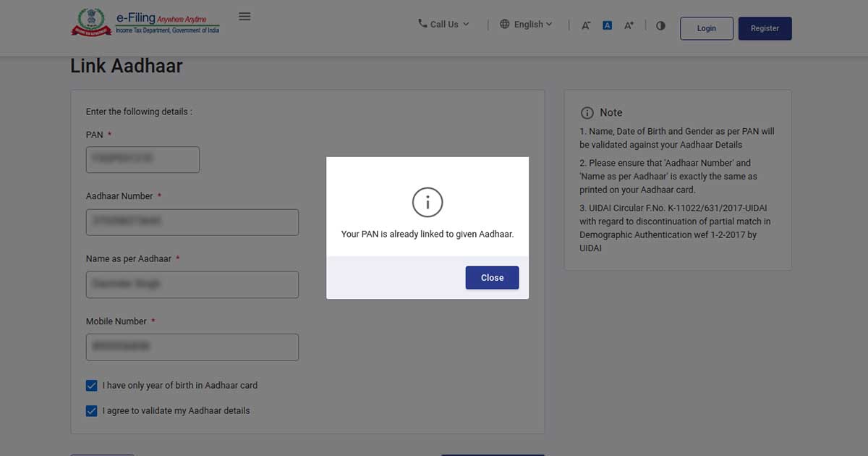Click the globe language icon
This screenshot has width=868, height=456.
click(x=505, y=24)
